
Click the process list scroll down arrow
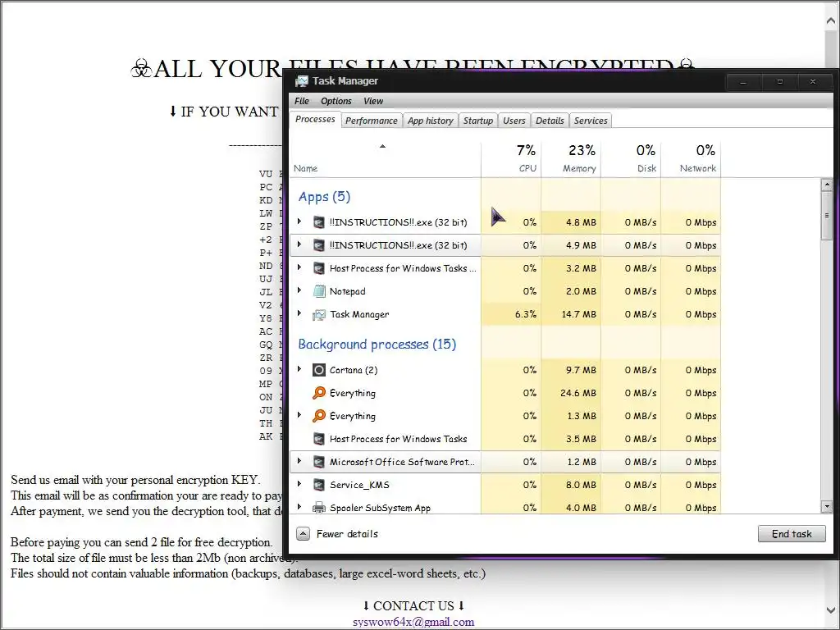click(827, 506)
